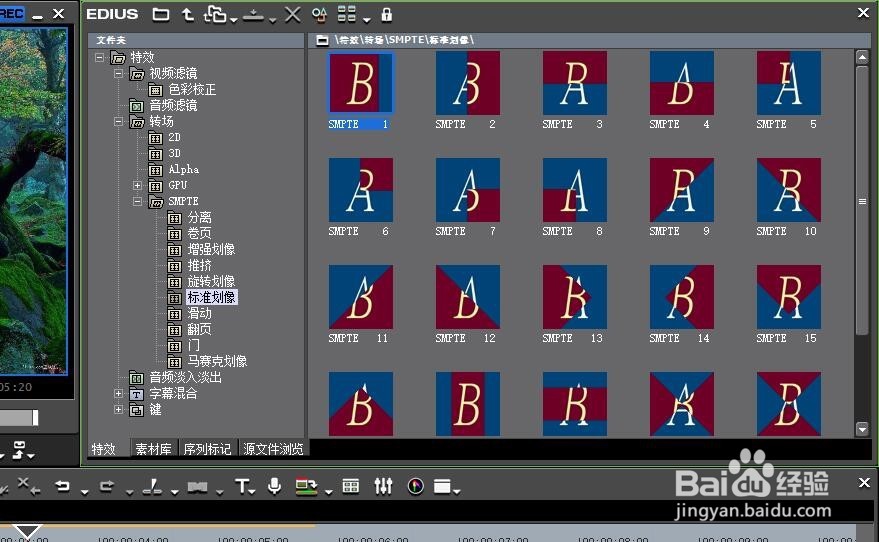The image size is (879, 542).
Task: Click the scroll up arrow in the effects list
Action: pyautogui.click(x=862, y=57)
